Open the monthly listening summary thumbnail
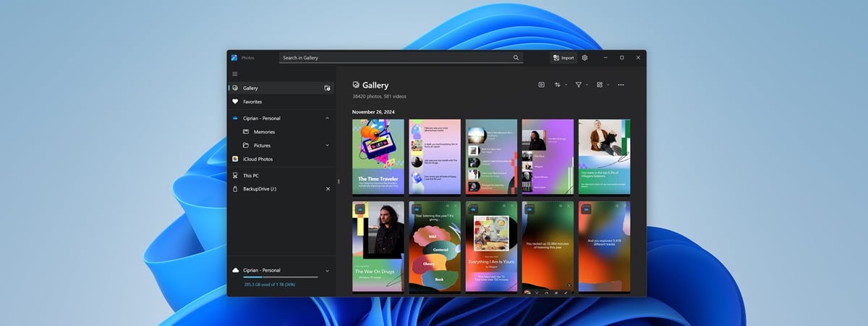 point(435,156)
